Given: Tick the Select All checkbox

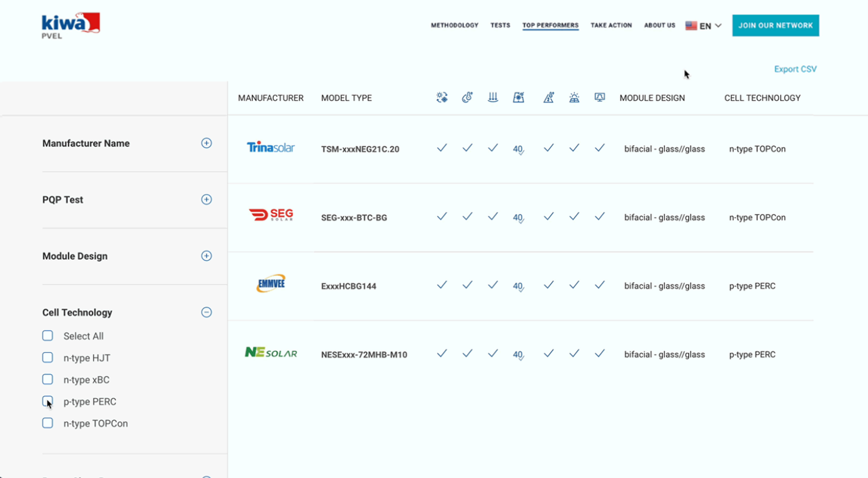Looking at the screenshot, I should click(48, 336).
